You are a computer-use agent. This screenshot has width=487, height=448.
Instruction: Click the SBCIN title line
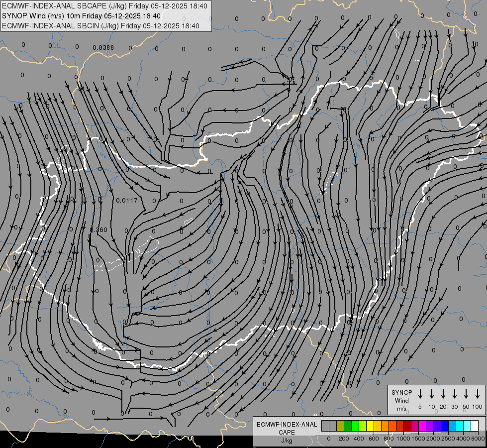[x=100, y=26]
